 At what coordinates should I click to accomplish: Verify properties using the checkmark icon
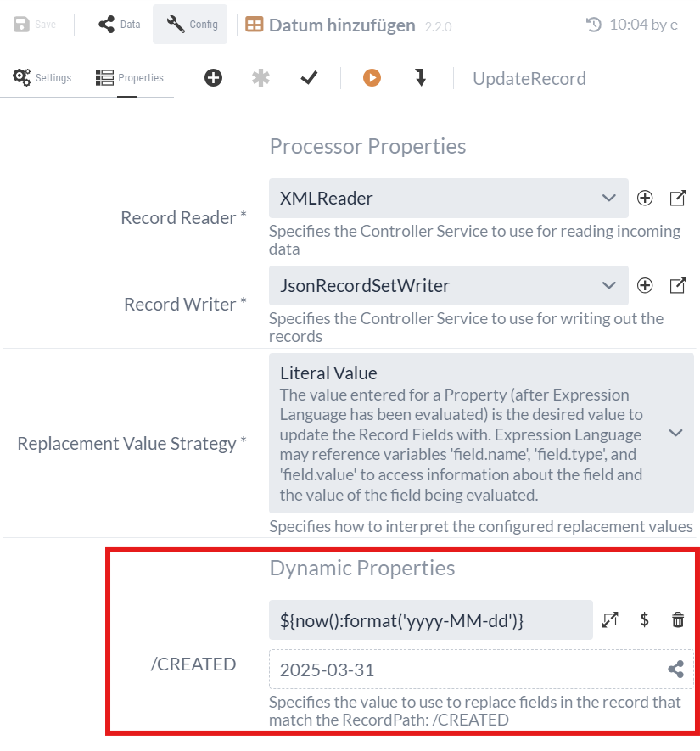coord(309,77)
